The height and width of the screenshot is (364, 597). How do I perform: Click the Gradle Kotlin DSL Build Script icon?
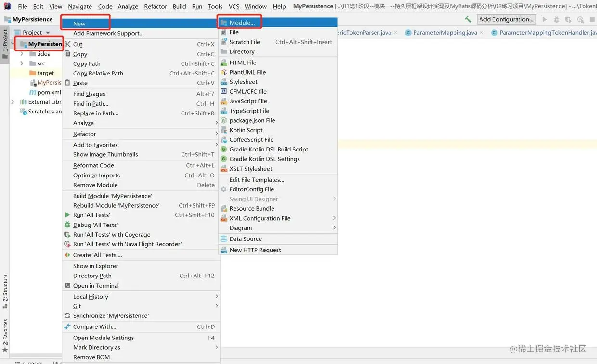click(223, 149)
